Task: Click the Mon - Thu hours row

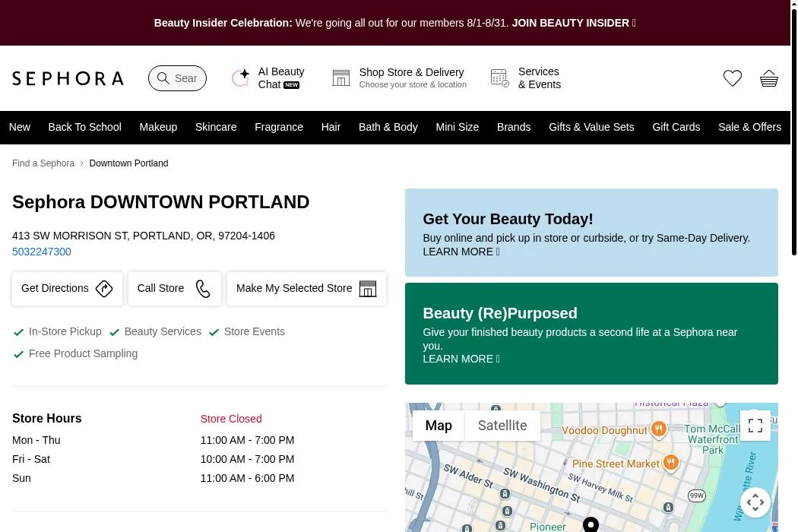Action: click(154, 440)
